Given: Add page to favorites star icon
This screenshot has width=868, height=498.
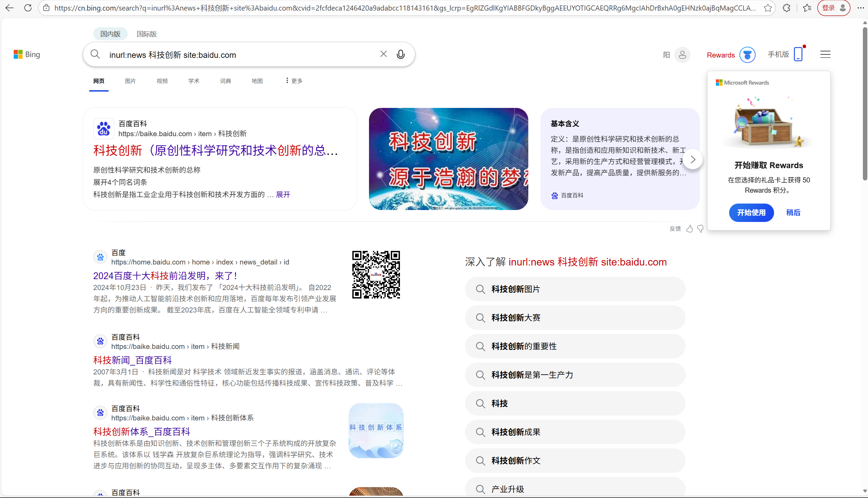Looking at the screenshot, I should pos(768,8).
